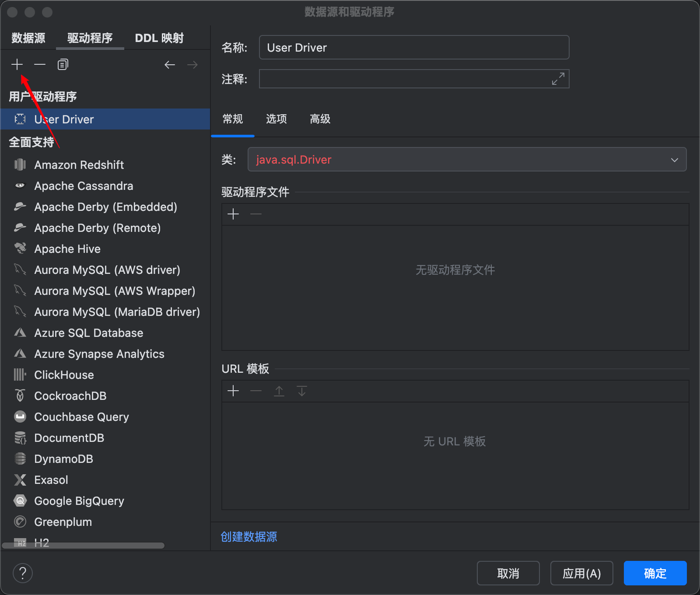Click the 名称 input field
Image resolution: width=700 pixels, height=595 pixels.
pos(413,48)
